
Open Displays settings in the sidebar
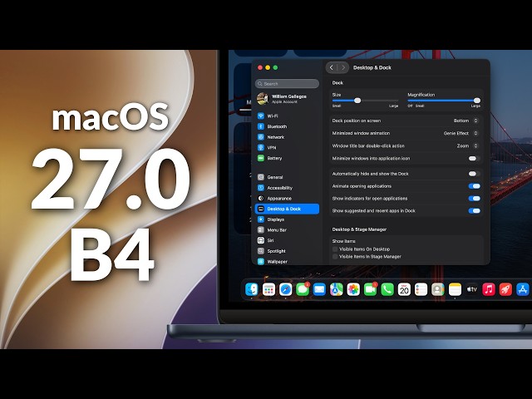coord(287,219)
